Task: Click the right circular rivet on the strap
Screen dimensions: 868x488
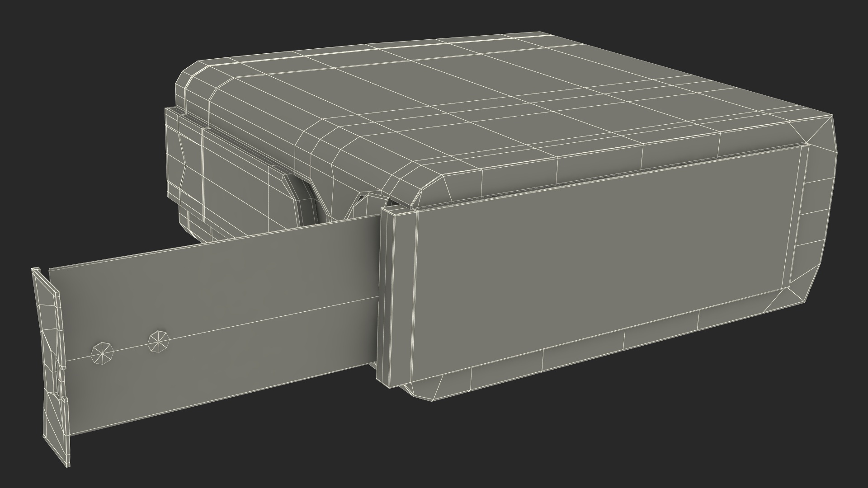Action: [x=159, y=341]
